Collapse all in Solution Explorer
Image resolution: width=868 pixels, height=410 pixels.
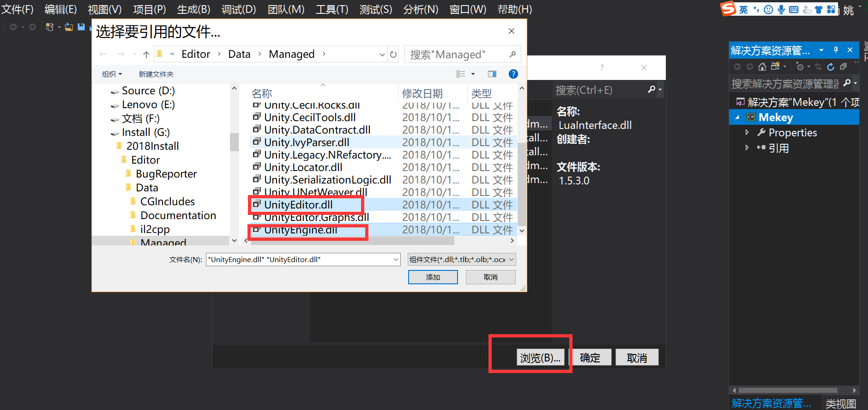pos(843,67)
